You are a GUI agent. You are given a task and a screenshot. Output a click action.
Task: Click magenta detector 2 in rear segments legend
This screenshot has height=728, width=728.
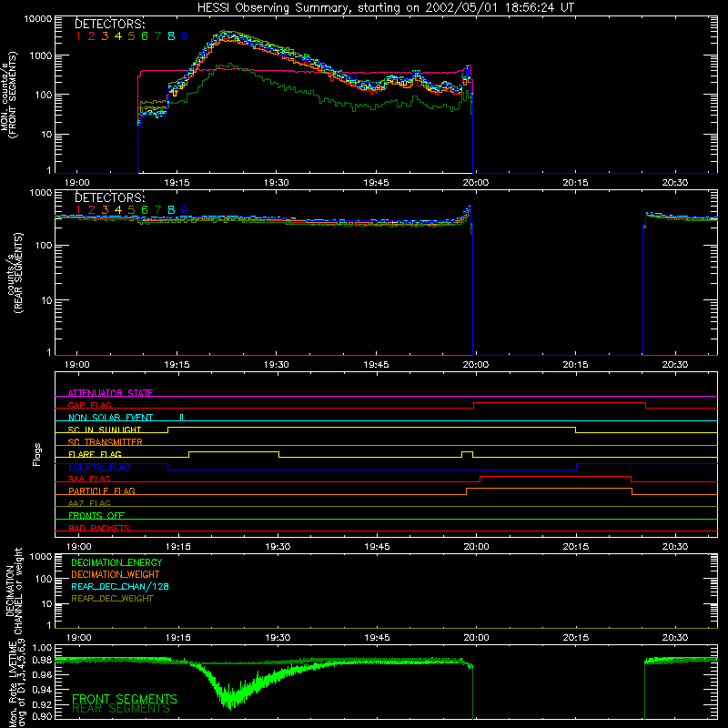[92, 210]
